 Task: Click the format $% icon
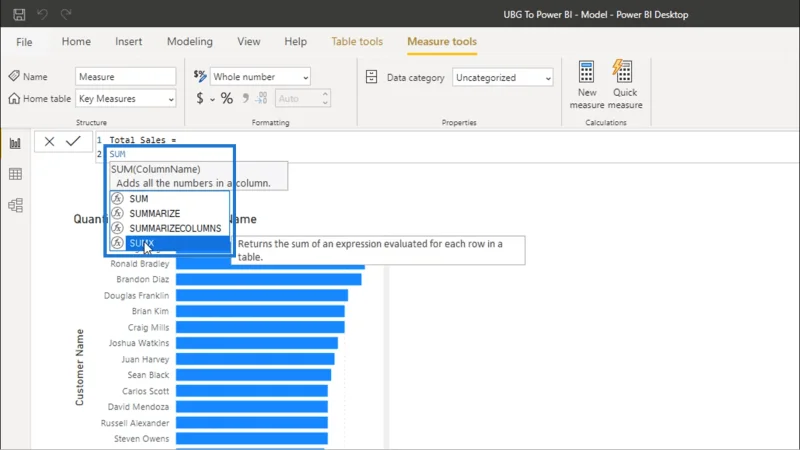200,76
